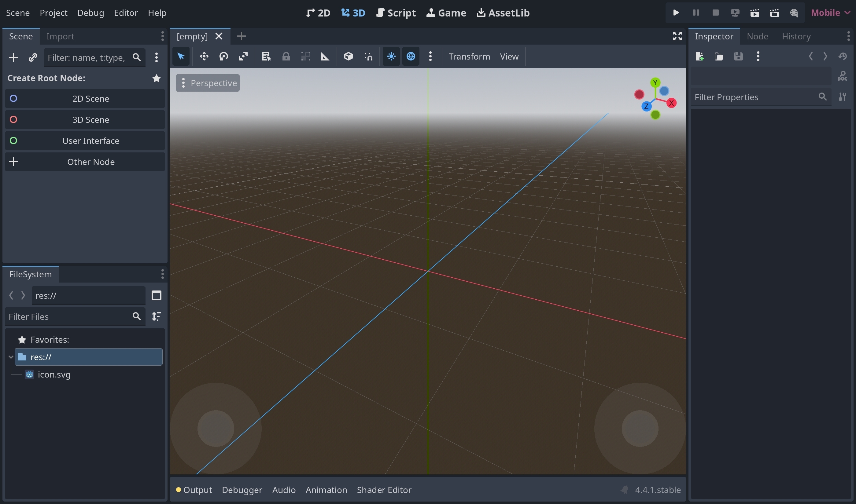
Task: Click the Movie Maker mode icon
Action: 794,13
